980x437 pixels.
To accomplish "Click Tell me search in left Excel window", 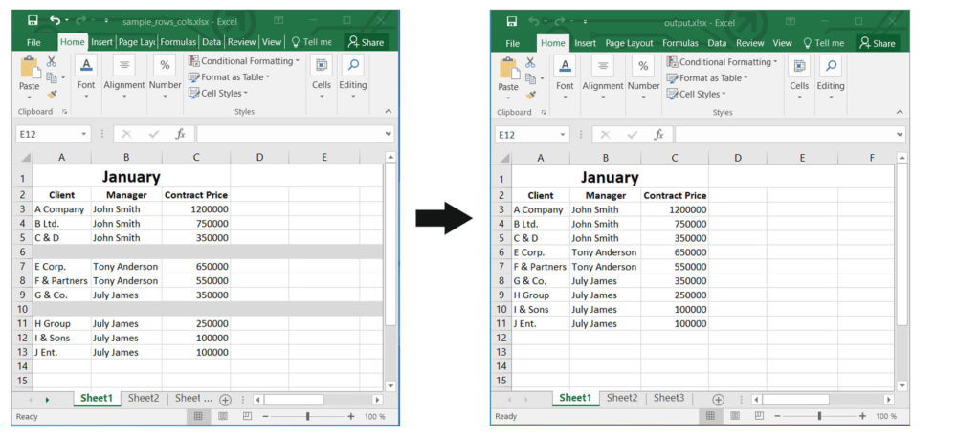I will coord(311,42).
